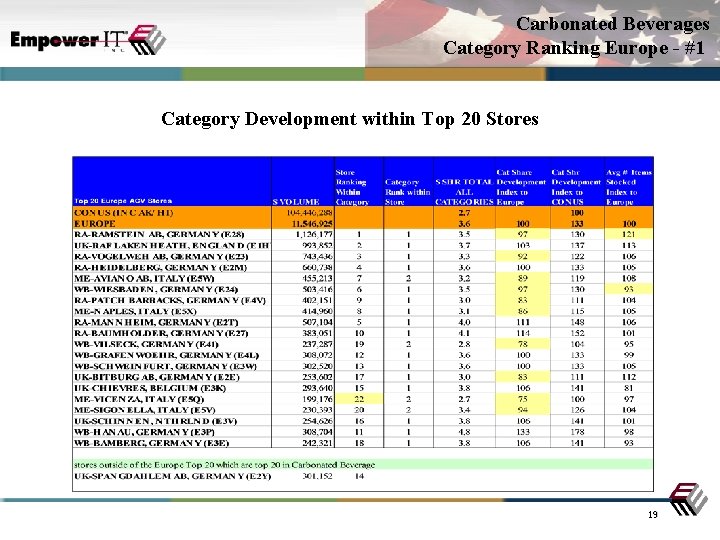Click the 'Category Rank within Store' header

[407, 192]
